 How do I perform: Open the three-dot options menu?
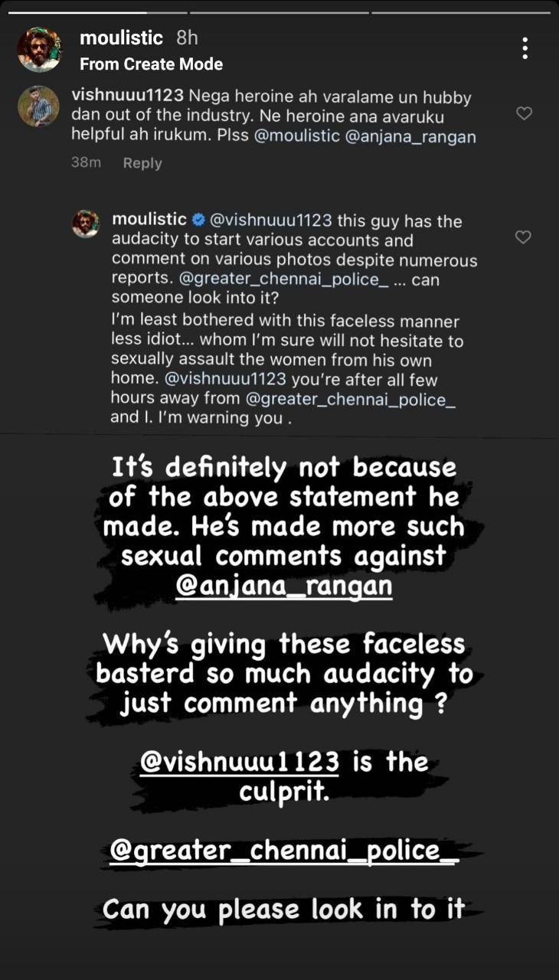[525, 49]
